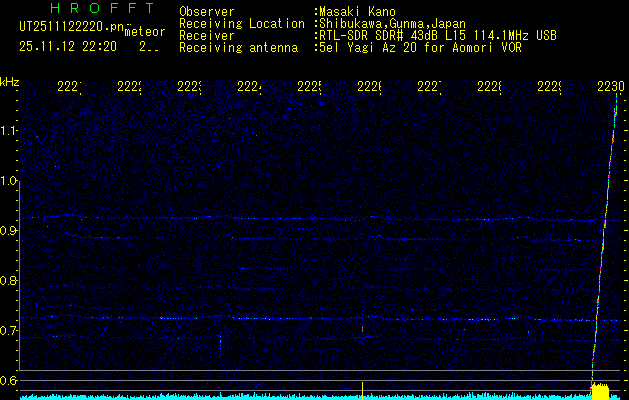This screenshot has width=629, height=400.
Task: Click the Receiving Location field label
Action: (x=242, y=23)
